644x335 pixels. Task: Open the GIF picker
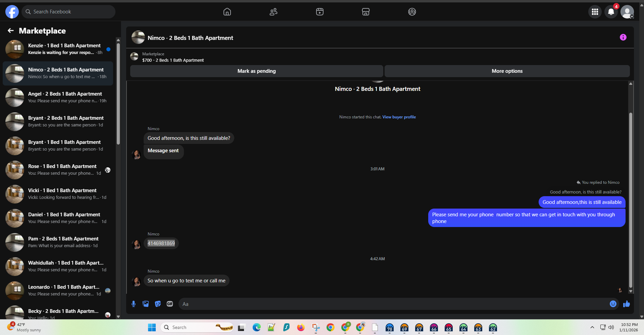coord(170,304)
